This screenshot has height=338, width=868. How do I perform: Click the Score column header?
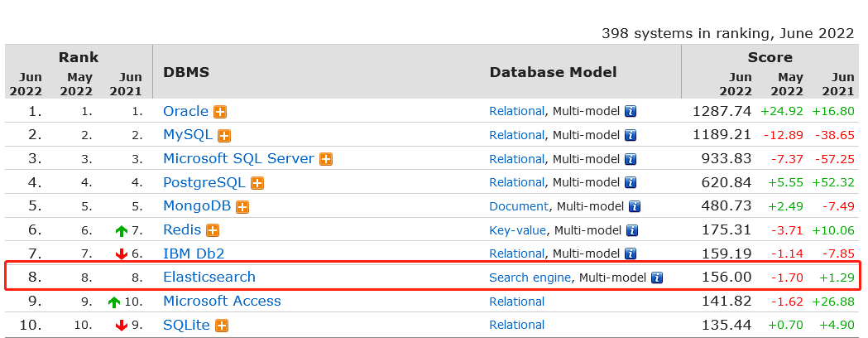(x=770, y=57)
